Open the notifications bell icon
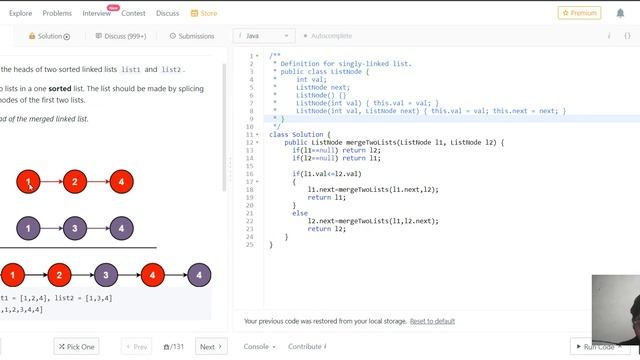This screenshot has height=360, width=640. 620,13
